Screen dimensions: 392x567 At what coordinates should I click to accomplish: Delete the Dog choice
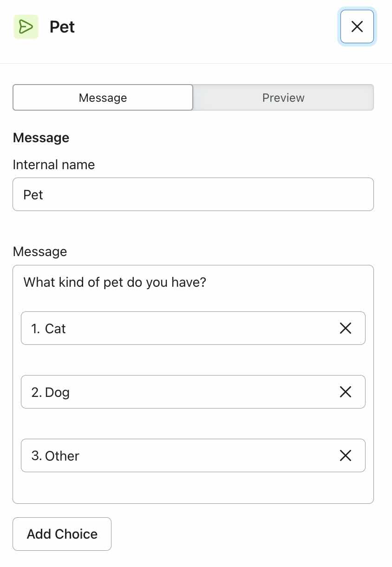click(346, 392)
